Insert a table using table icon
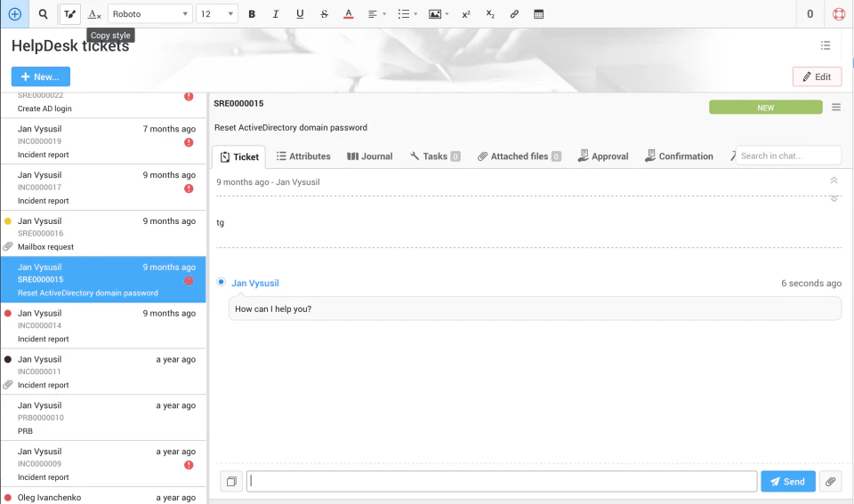This screenshot has width=854, height=504. [539, 14]
